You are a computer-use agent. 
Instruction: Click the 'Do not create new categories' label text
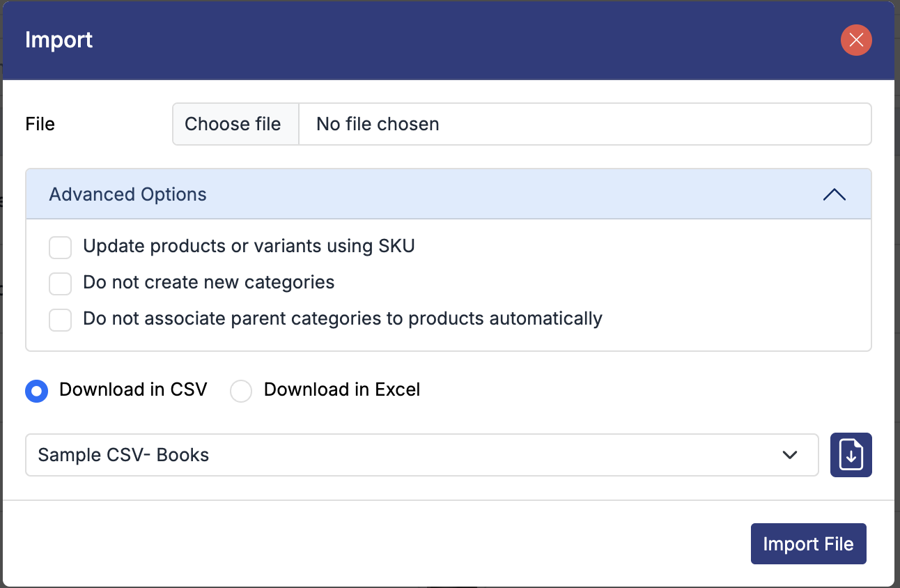click(x=208, y=282)
